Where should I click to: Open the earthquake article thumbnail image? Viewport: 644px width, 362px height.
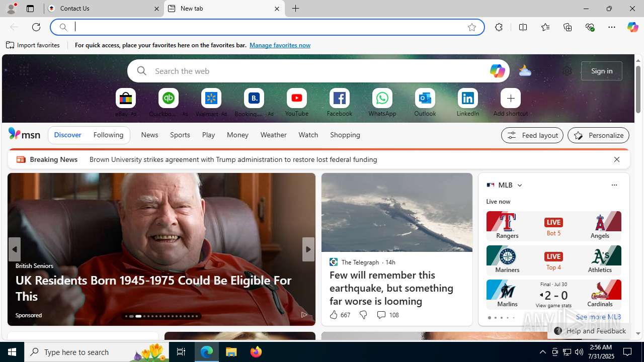tap(397, 213)
